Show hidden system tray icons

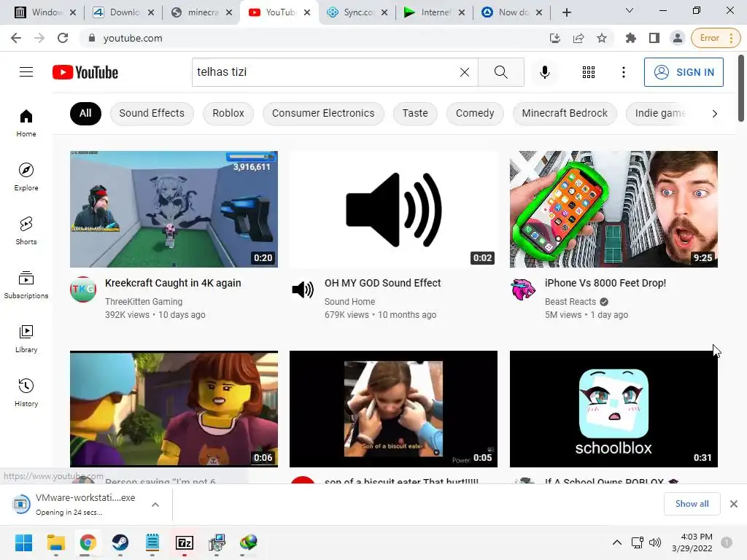(617, 542)
